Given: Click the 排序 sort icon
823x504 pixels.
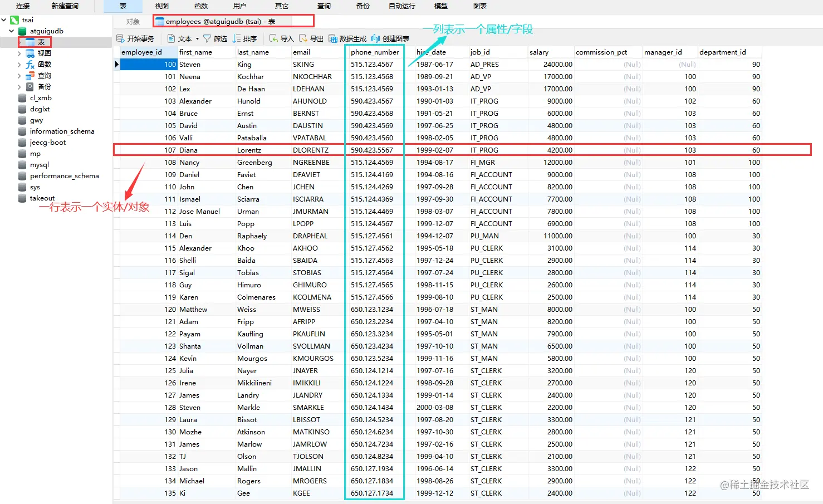Looking at the screenshot, I should pyautogui.click(x=237, y=38).
